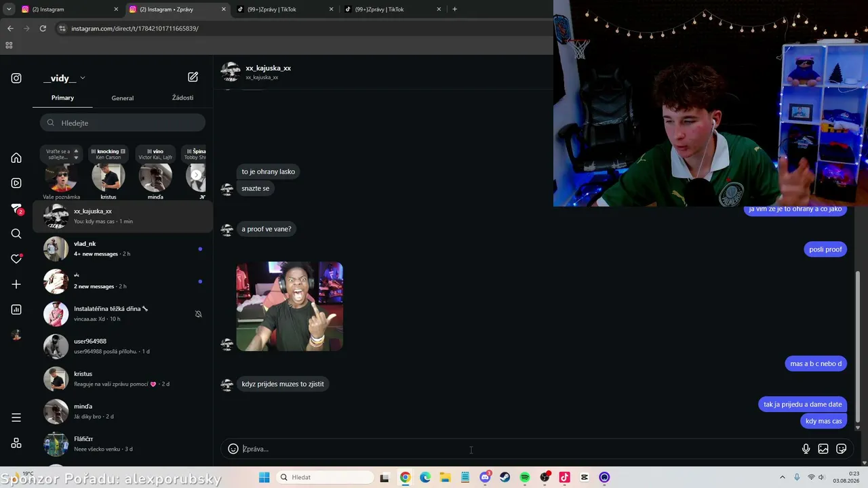Go back in the browser
The width and height of the screenshot is (868, 488).
[x=10, y=28]
